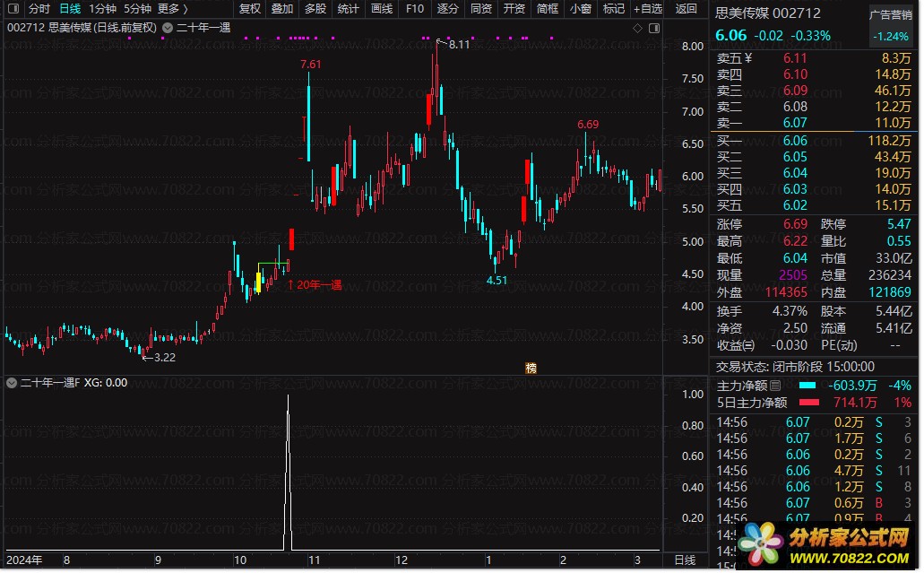This screenshot has width=924, height=573.
Task: Switch to 5分钟 chart period
Action: coord(137,9)
